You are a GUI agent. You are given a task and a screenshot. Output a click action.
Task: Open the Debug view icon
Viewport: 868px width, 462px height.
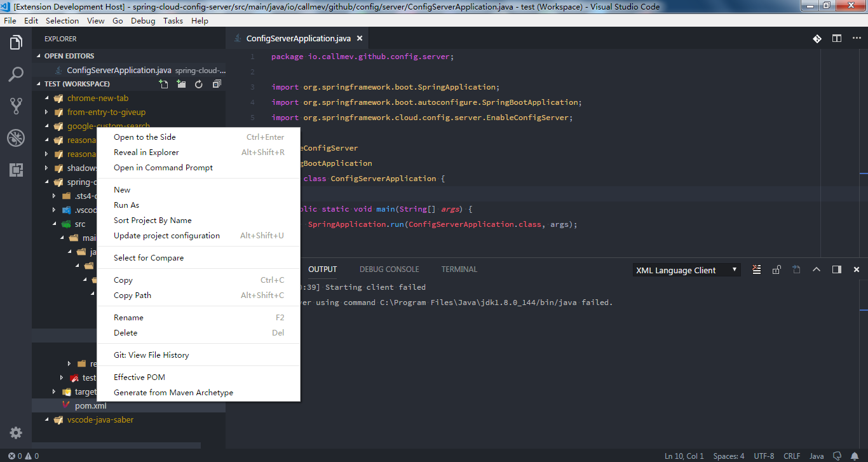point(16,138)
